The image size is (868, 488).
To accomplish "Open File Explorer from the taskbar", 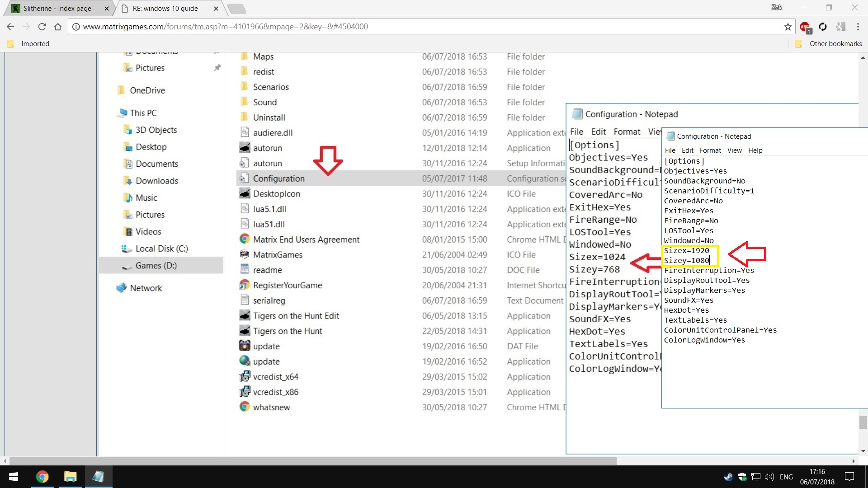I will click(70, 477).
